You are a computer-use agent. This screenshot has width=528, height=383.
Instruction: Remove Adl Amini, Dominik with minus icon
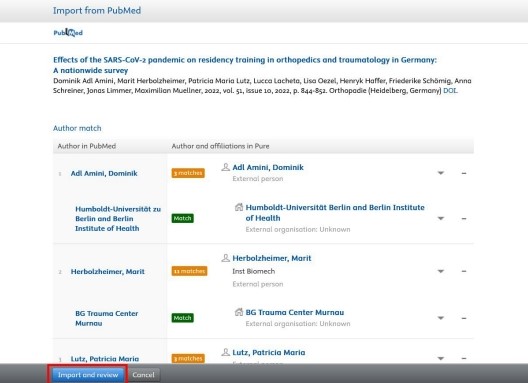464,173
